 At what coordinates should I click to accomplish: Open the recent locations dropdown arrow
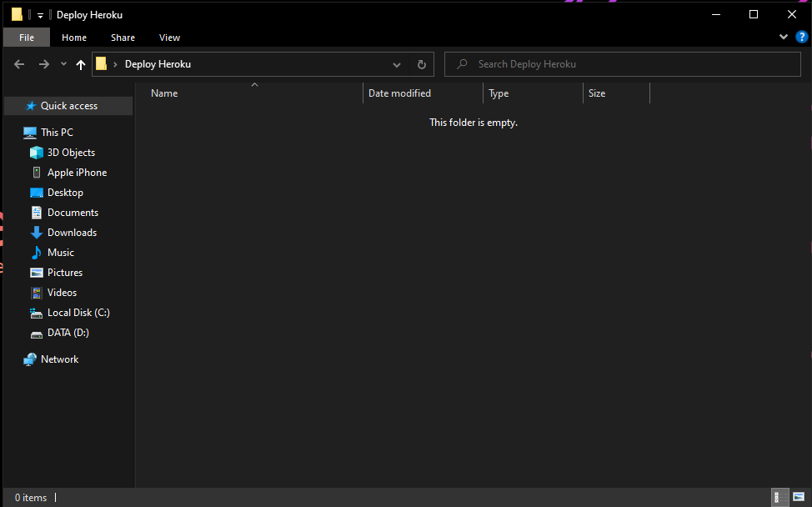[63, 64]
